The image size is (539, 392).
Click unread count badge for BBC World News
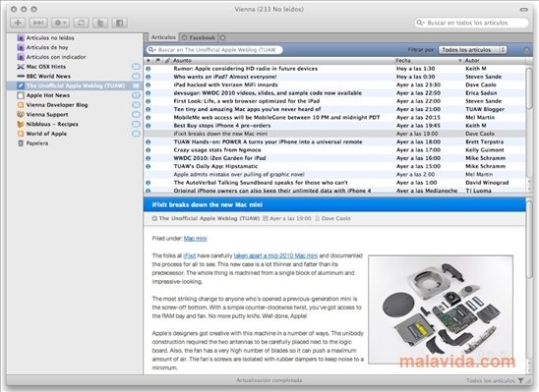[x=136, y=77]
